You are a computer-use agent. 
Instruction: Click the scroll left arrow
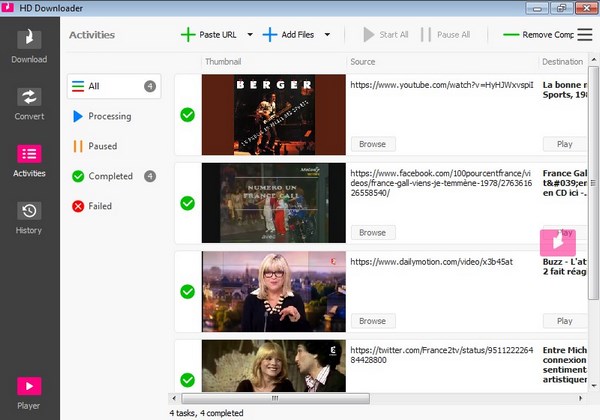[174, 399]
